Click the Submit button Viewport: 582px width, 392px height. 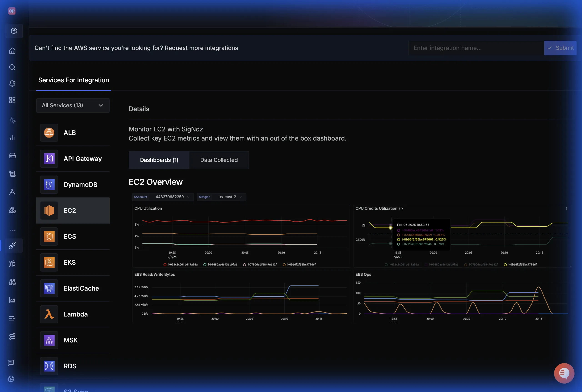(560, 48)
